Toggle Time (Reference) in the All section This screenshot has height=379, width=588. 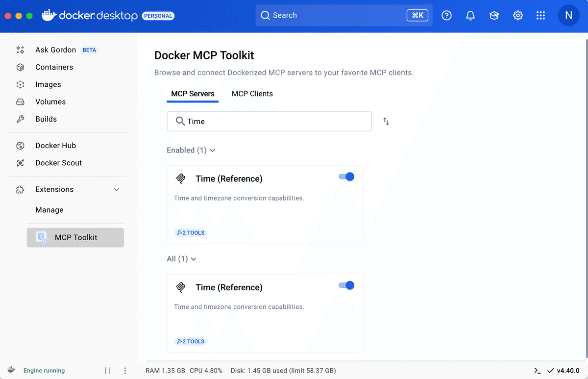click(346, 285)
